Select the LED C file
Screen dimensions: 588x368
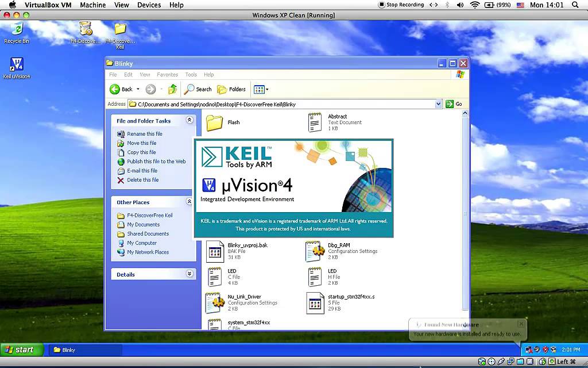coord(223,277)
